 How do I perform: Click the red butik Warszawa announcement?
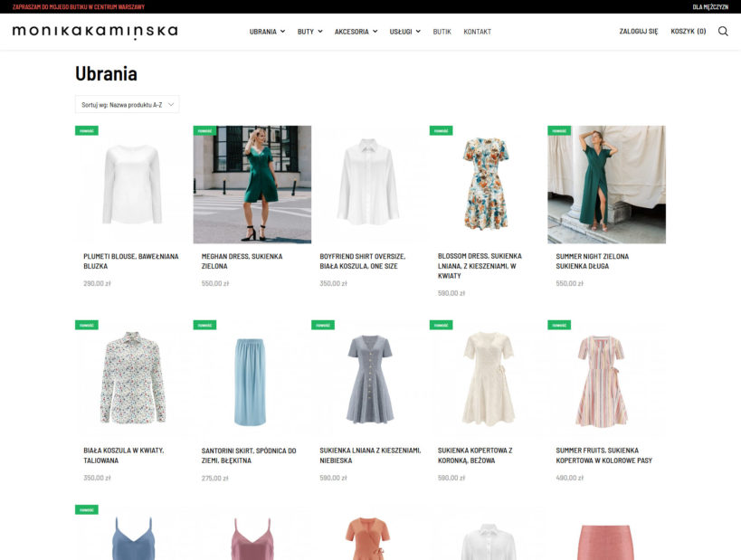point(79,6)
